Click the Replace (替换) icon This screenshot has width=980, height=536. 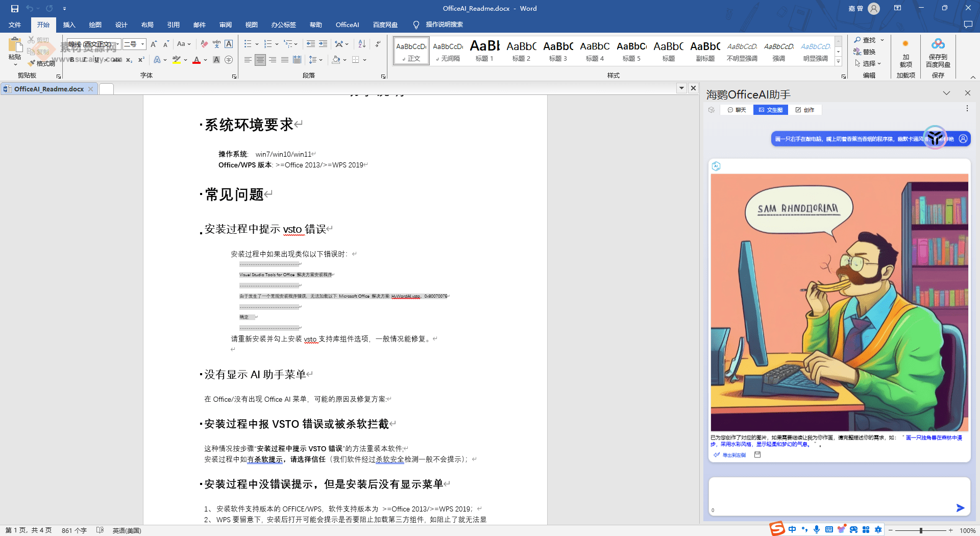click(x=859, y=52)
